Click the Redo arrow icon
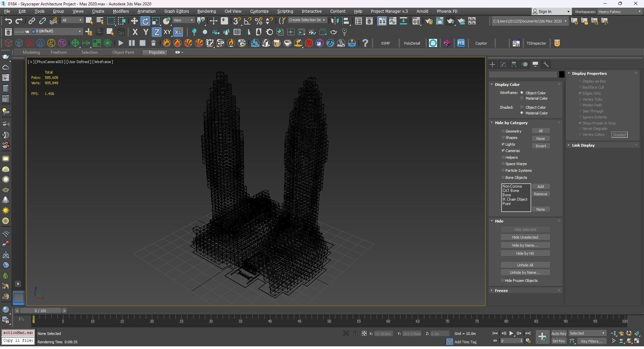 coord(19,21)
